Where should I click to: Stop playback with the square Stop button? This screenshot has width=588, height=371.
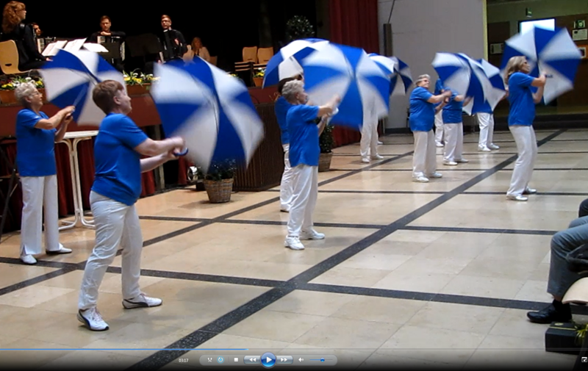tap(236, 360)
